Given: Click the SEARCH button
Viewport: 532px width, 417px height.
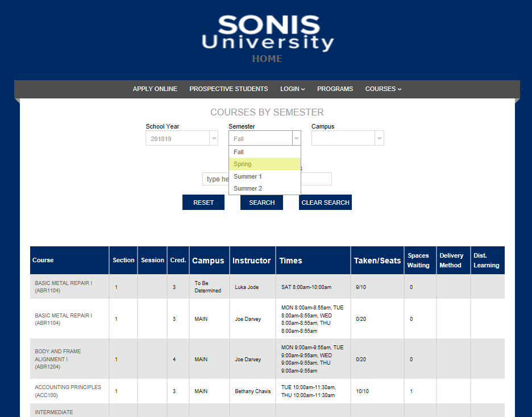Looking at the screenshot, I should tap(261, 203).
